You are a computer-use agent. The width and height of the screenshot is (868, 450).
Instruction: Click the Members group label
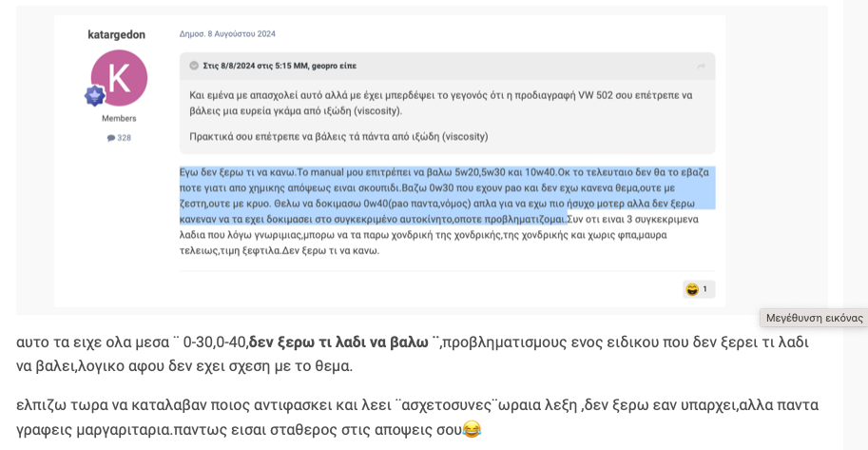click(119, 119)
